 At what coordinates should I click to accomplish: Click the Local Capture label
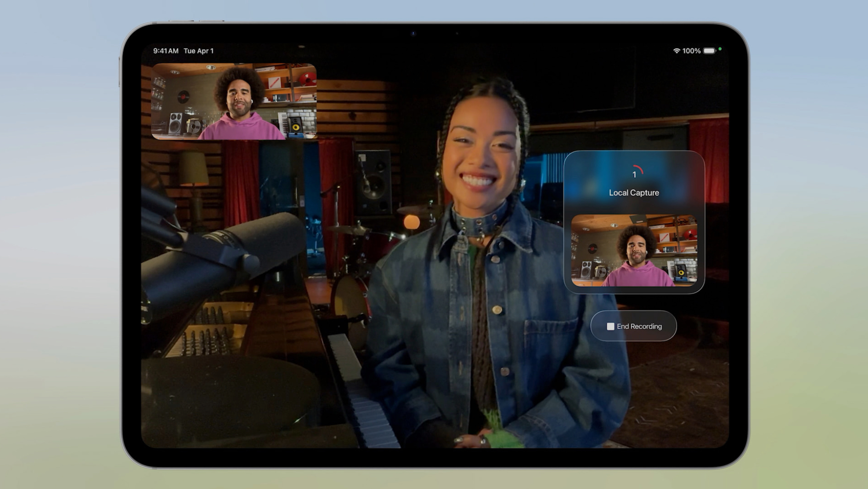(x=634, y=192)
